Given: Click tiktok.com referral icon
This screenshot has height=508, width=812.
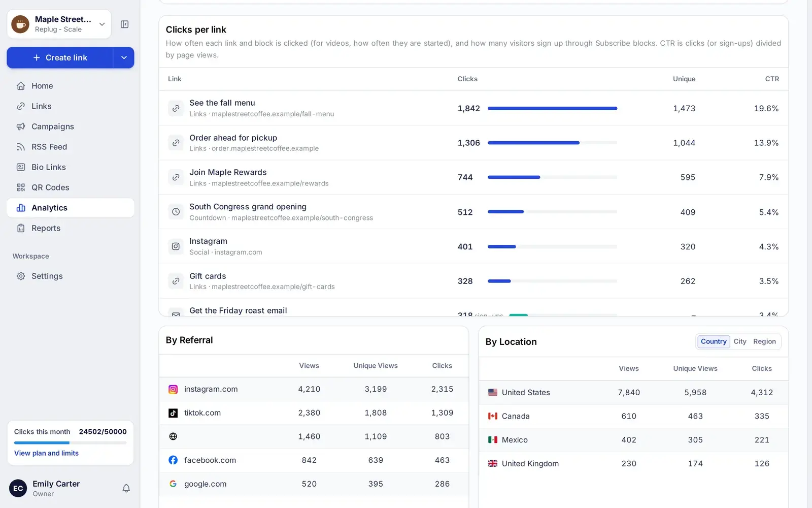Looking at the screenshot, I should [x=173, y=413].
